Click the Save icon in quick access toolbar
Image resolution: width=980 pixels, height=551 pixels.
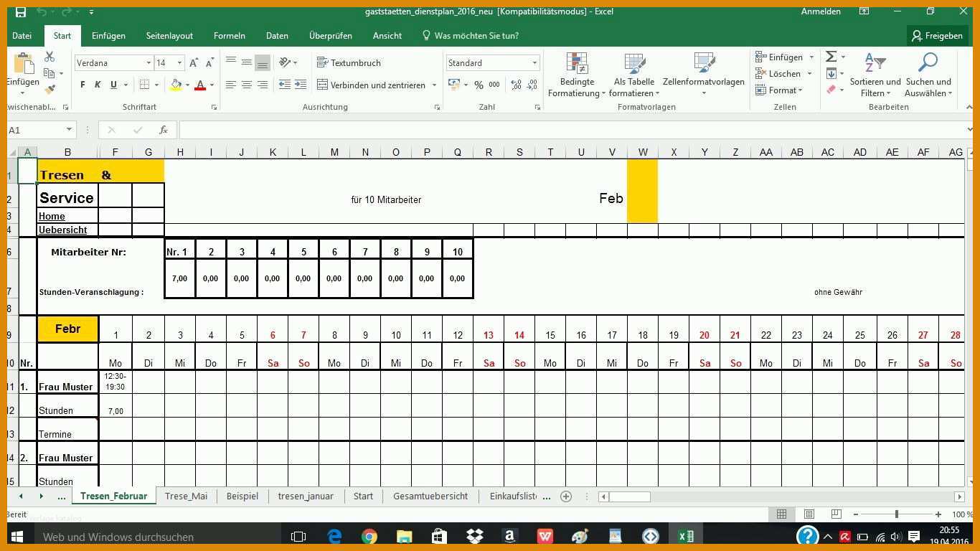21,11
